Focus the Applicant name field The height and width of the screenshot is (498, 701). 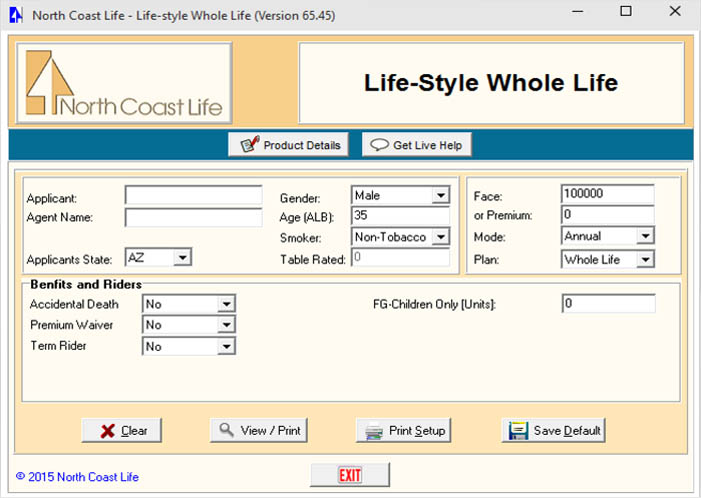click(x=194, y=196)
